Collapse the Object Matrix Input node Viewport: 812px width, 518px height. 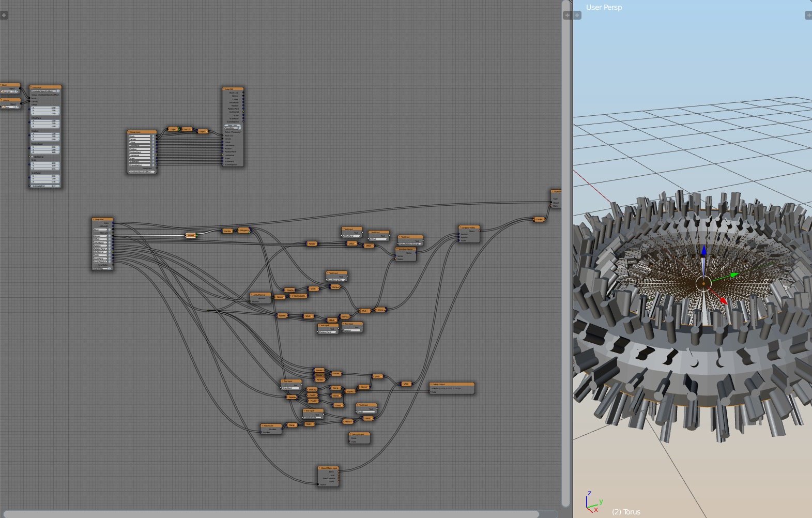click(320, 468)
